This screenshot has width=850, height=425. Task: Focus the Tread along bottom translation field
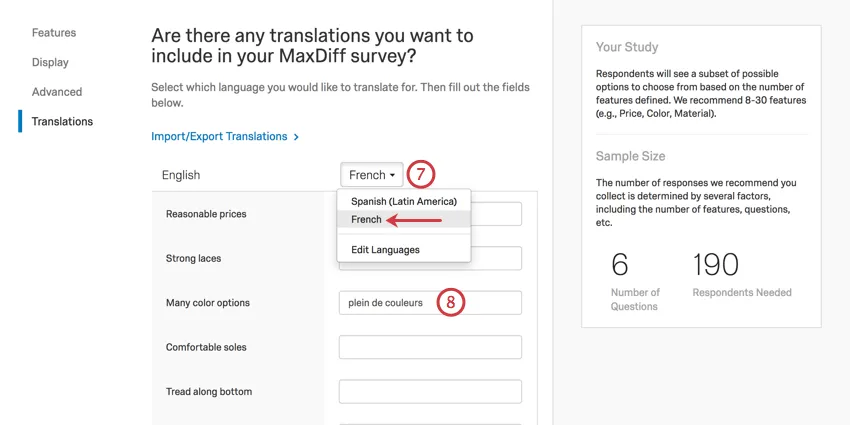[430, 392]
